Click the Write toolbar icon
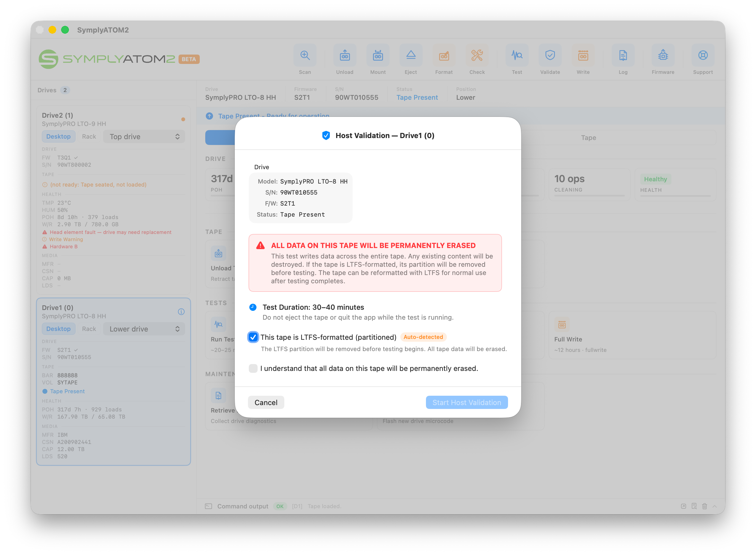 [583, 55]
